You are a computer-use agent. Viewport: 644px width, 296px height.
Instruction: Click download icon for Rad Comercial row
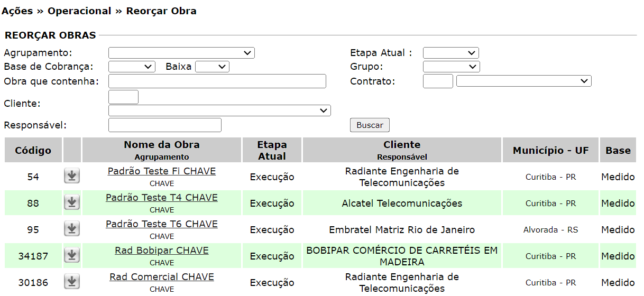[72, 282]
